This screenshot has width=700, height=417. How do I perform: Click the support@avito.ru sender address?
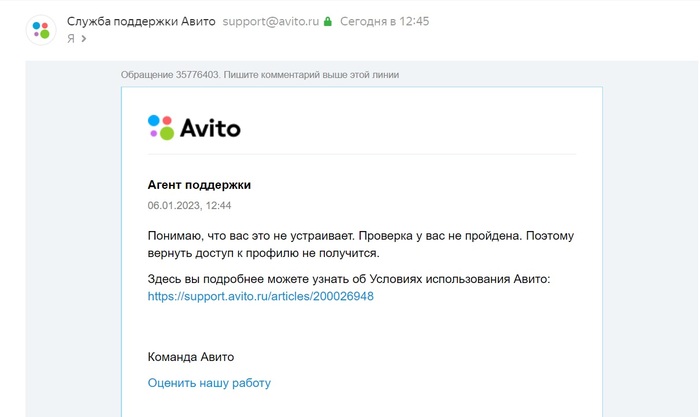[x=269, y=21]
